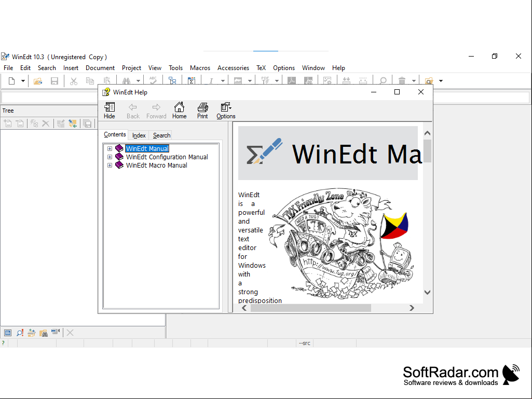This screenshot has height=399, width=532.
Task: Click the New Document icon in main toolbar
Action: (x=11, y=81)
